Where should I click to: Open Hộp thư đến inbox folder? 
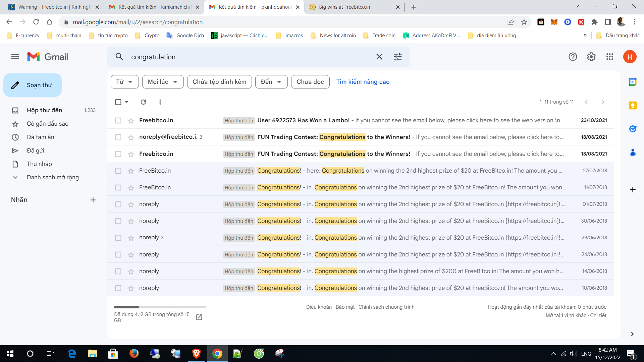point(44,110)
